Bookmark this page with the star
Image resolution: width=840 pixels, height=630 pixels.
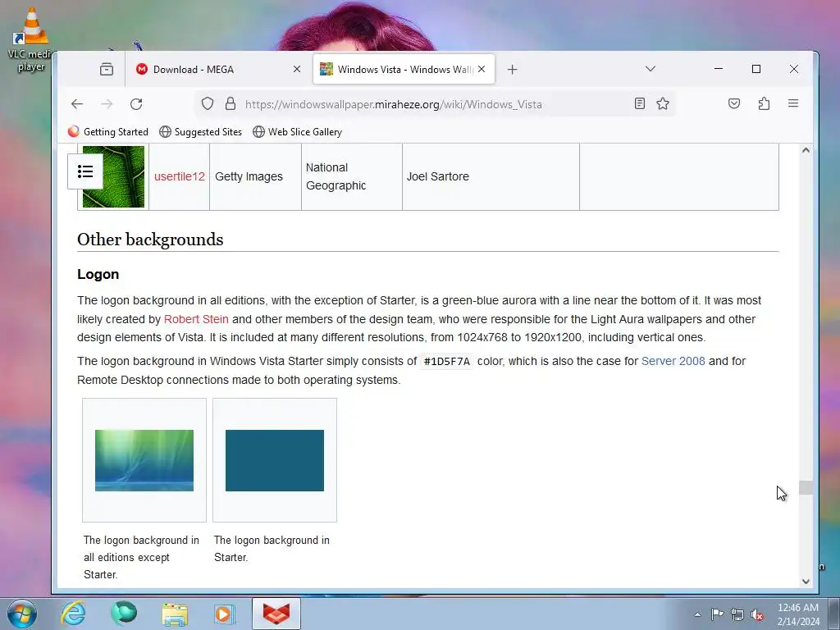(663, 104)
